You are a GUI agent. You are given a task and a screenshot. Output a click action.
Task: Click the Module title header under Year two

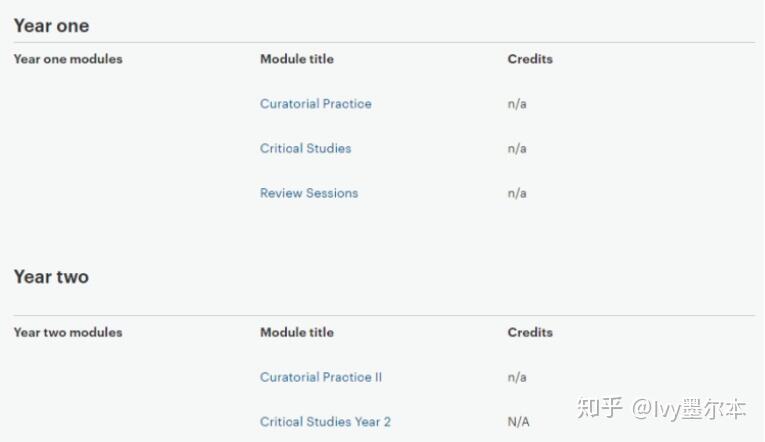(x=297, y=332)
